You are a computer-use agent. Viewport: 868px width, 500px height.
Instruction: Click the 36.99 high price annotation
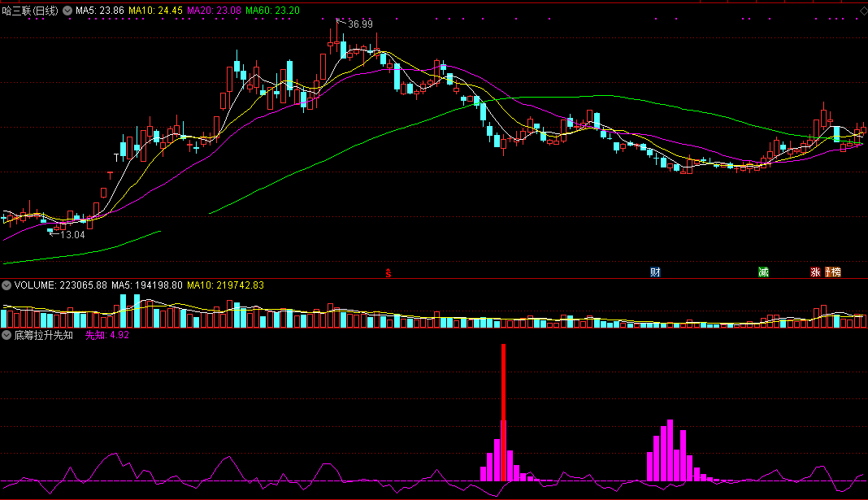(360, 24)
